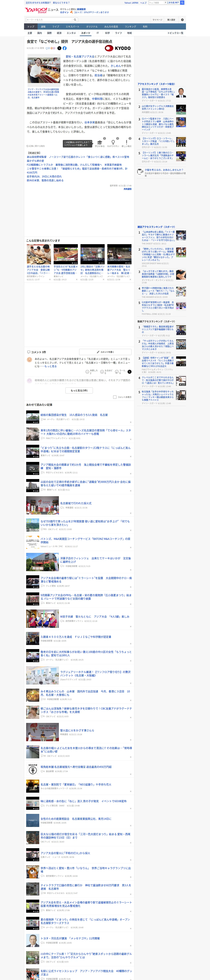Click the ログイン link

64,12
